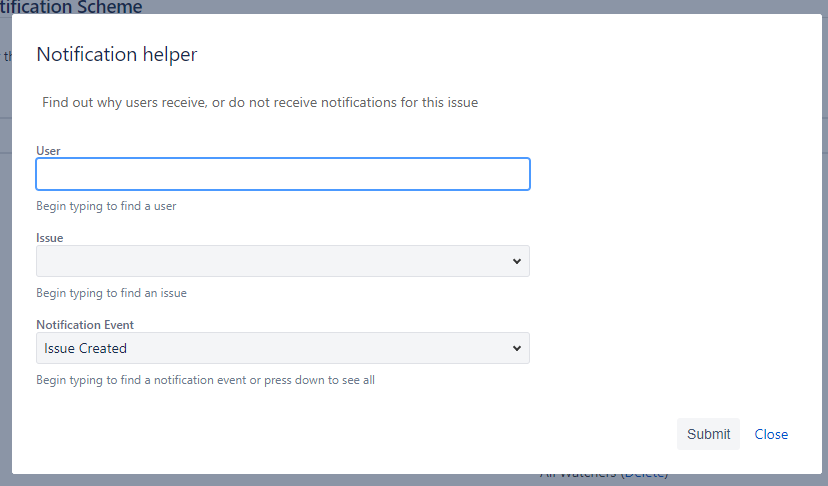Click the Submit button
The image size is (828, 486).
pyautogui.click(x=708, y=434)
